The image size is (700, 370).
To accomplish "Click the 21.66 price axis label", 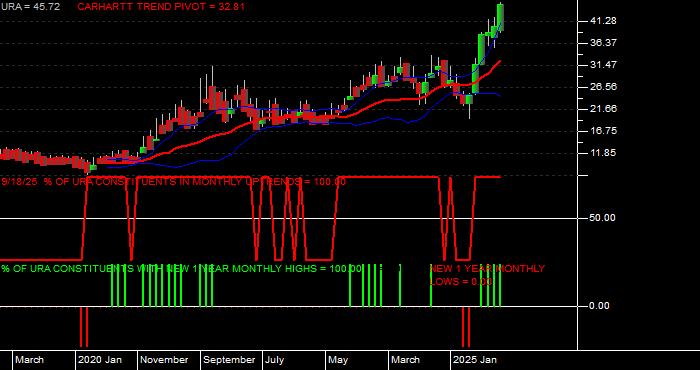I will point(603,108).
